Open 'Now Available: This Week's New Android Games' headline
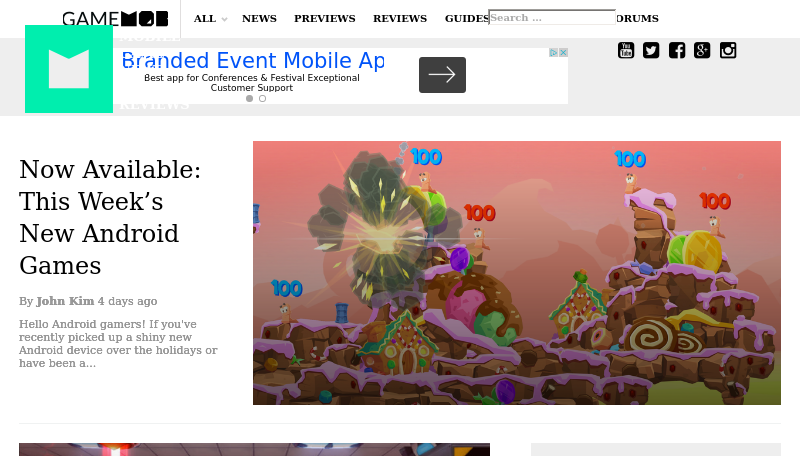 tap(110, 217)
